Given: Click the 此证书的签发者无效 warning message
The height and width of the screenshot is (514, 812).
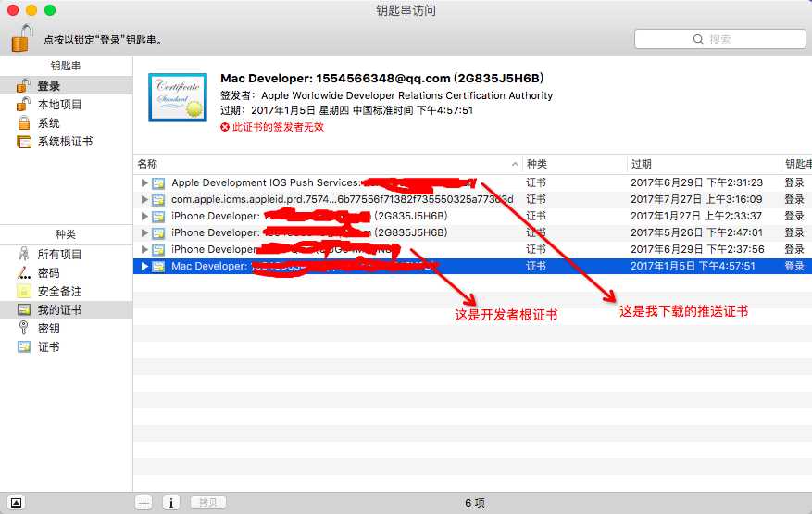Looking at the screenshot, I should click(x=272, y=127).
